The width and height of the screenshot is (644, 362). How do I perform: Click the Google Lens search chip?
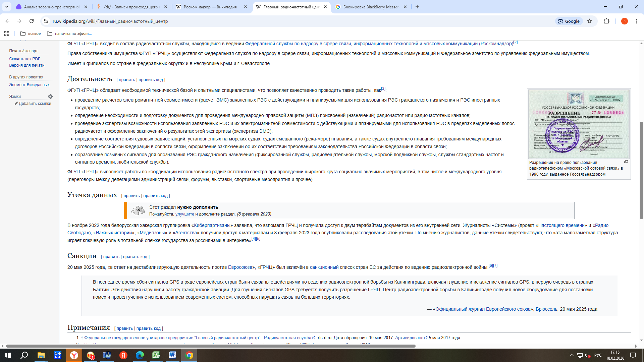coord(569,21)
